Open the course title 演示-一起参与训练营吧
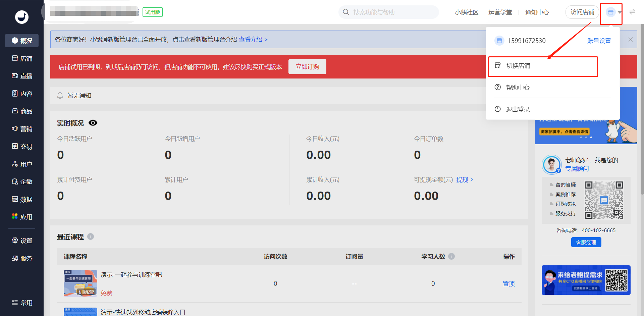 click(x=131, y=275)
